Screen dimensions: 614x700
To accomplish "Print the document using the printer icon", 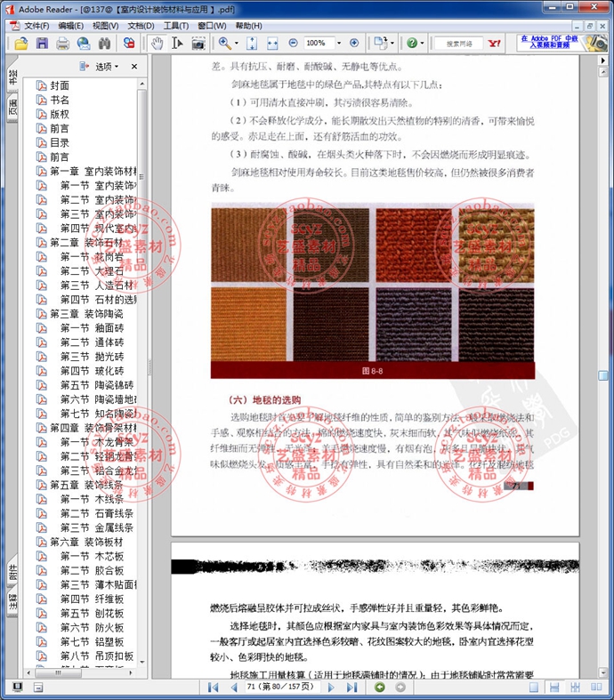I will 62,44.
